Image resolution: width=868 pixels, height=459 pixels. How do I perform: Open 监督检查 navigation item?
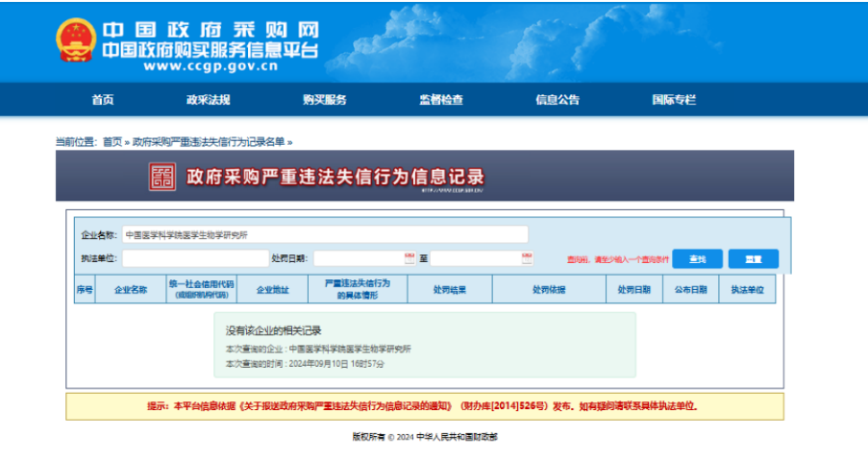point(441,100)
